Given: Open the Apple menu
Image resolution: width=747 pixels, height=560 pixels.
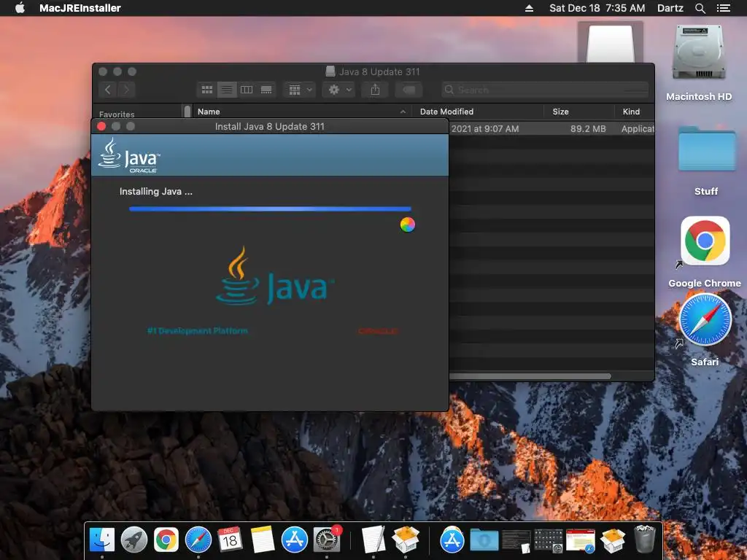Looking at the screenshot, I should click(20, 8).
